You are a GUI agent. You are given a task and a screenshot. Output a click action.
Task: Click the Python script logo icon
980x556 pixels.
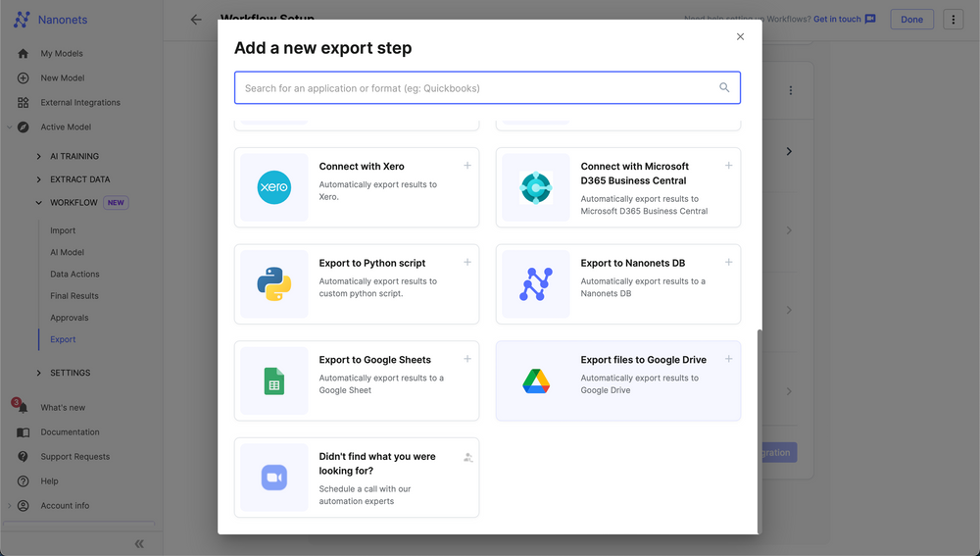[274, 284]
